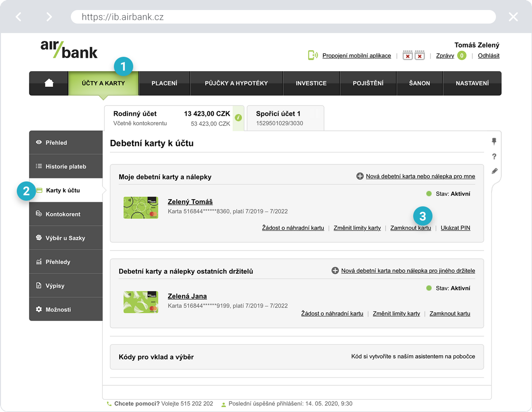Click Zelená Jana card thumbnail
The width and height of the screenshot is (532, 412).
tap(141, 302)
